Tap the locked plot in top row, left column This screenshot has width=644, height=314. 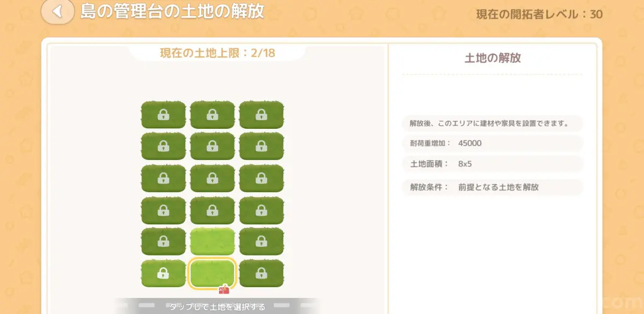click(x=163, y=114)
